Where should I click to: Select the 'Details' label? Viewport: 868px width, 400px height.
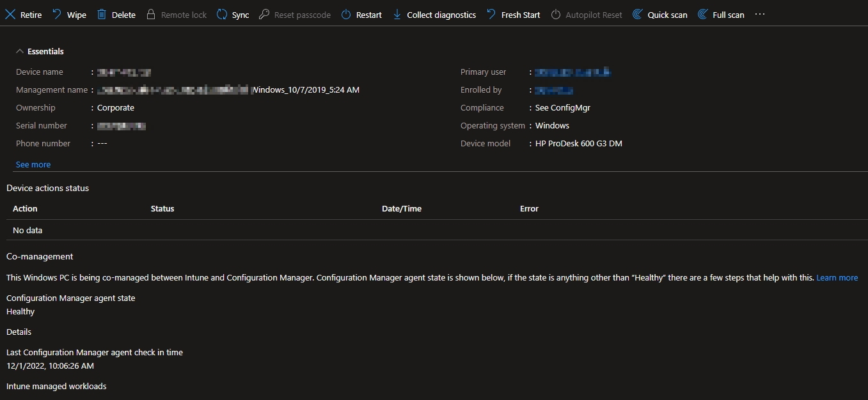pos(19,332)
